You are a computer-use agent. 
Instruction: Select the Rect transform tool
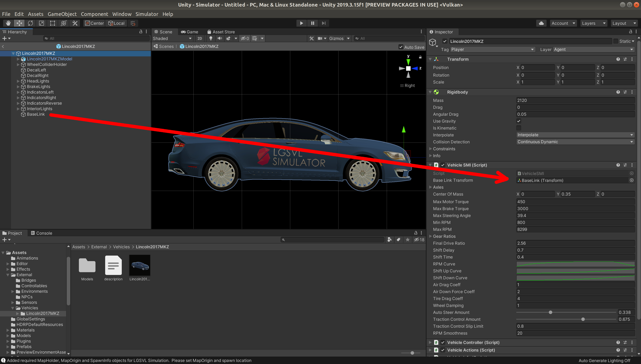53,23
